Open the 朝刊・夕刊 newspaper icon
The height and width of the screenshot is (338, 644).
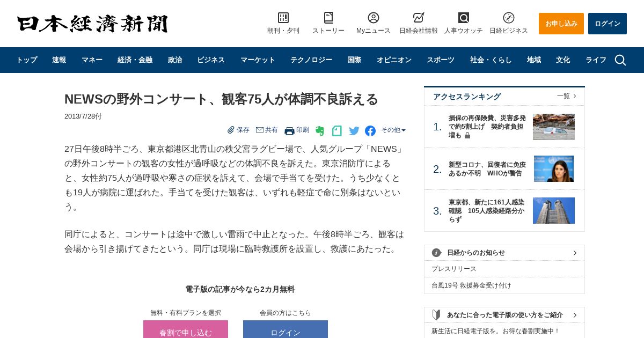tap(283, 18)
